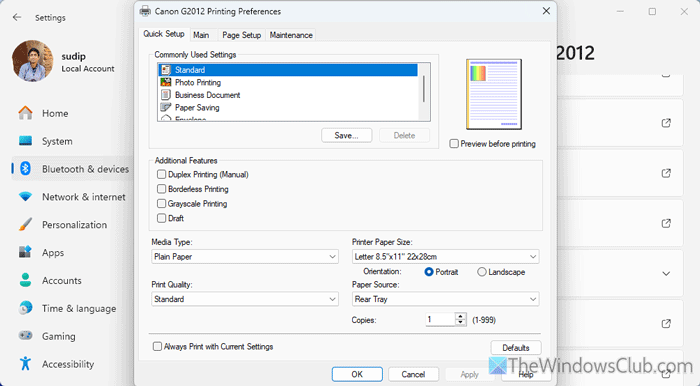The width and height of the screenshot is (700, 386).
Task: Enable Borderless Printing checkbox
Action: (x=162, y=189)
